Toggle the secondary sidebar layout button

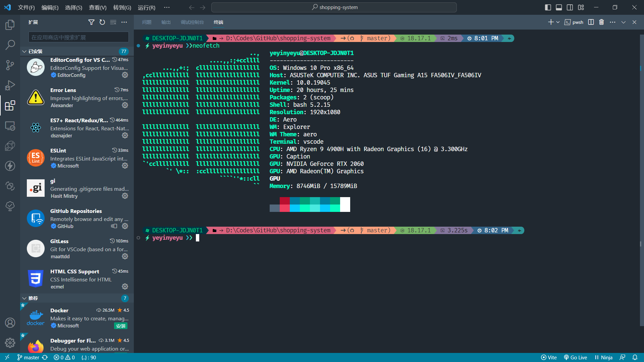pyautogui.click(x=570, y=7)
